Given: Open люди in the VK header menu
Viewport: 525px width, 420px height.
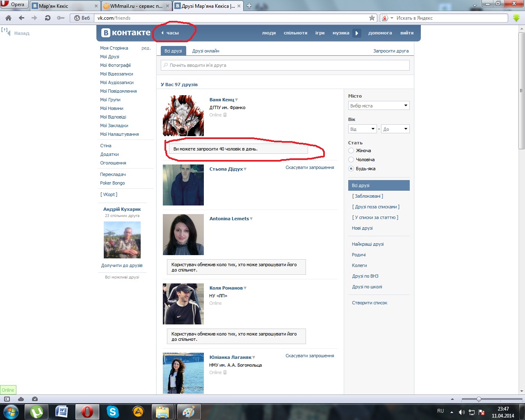Looking at the screenshot, I should click(x=269, y=33).
